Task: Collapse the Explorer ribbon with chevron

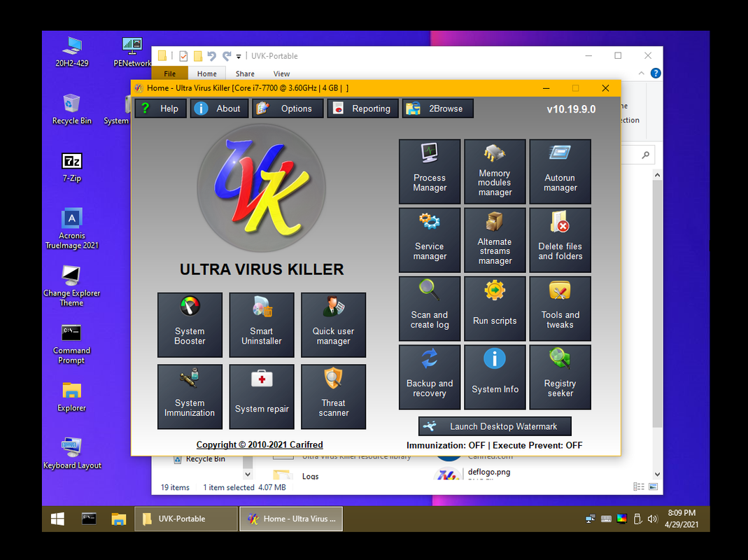Action: tap(641, 73)
